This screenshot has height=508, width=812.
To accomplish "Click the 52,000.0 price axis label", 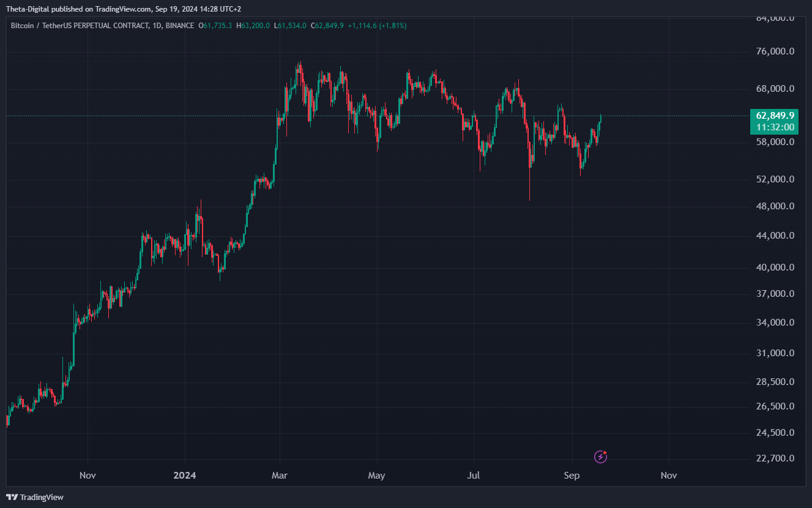I will (775, 179).
